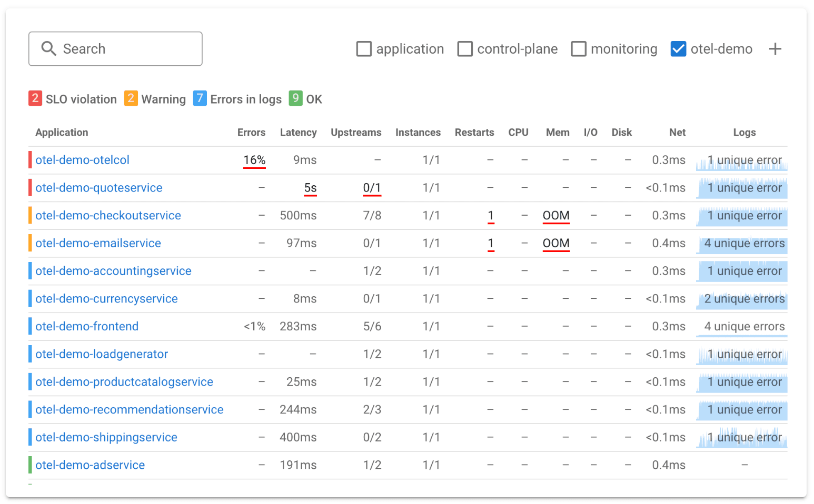
Task: Click the green OK count badge
Action: [x=295, y=98]
